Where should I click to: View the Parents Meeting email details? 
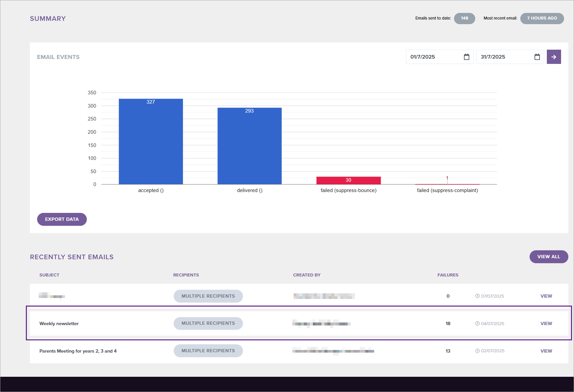[546, 351]
